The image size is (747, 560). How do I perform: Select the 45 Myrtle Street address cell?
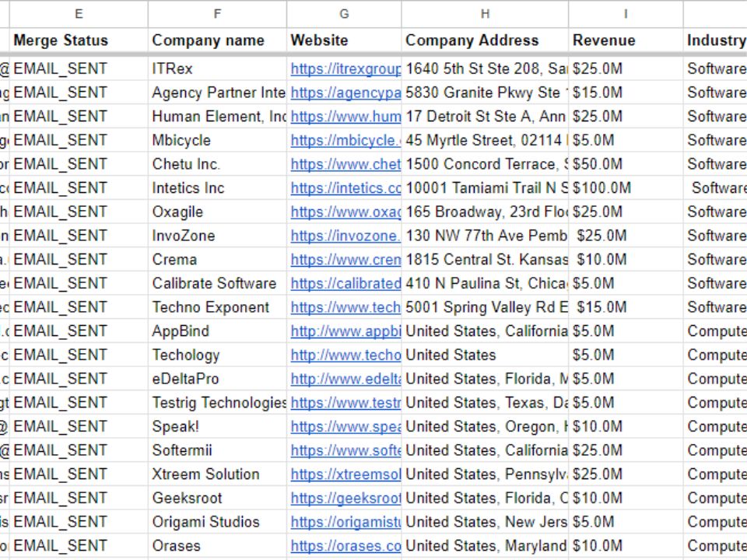(x=485, y=141)
